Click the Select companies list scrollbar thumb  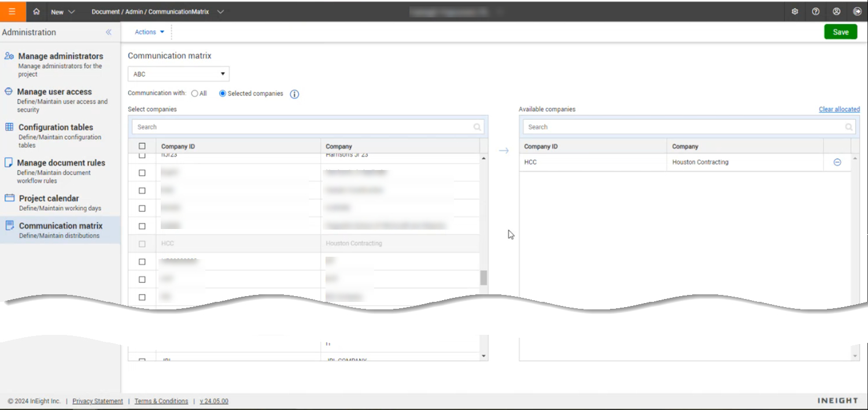pos(483,278)
